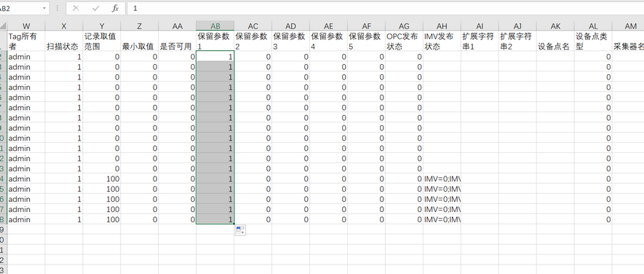644x274 pixels.
Task: Select column AI header
Action: (x=480, y=26)
